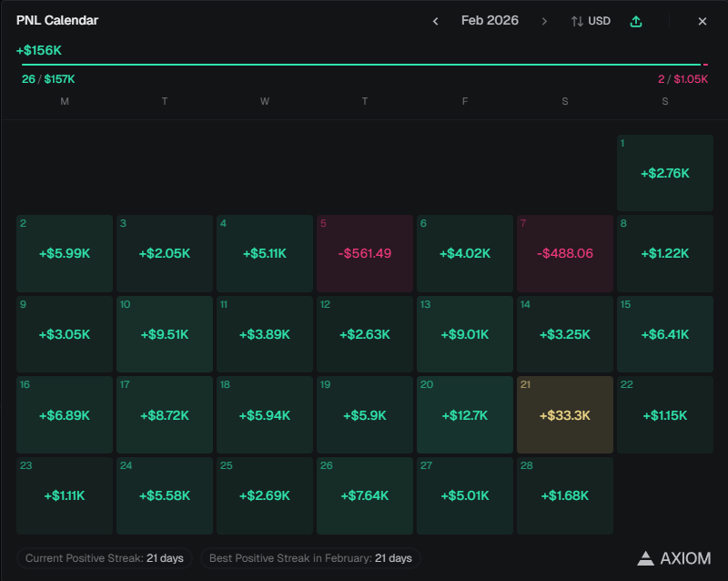Select day 14 with +$3.25K
The height and width of the screenshot is (581, 728).
coord(565,334)
